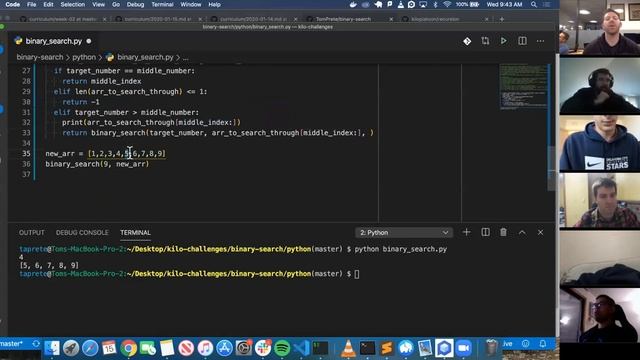The height and width of the screenshot is (360, 640).
Task: Open Google Chrome from the dock
Action: 128,348
